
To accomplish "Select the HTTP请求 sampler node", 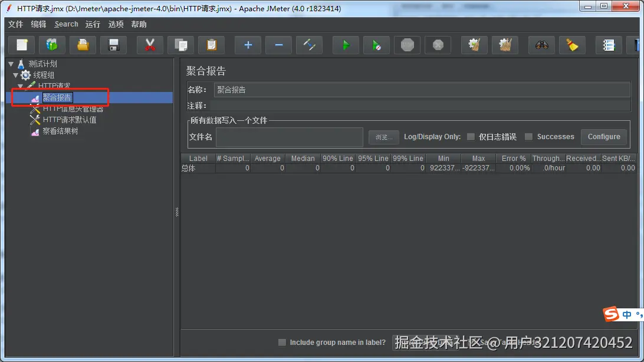I will [x=54, y=85].
